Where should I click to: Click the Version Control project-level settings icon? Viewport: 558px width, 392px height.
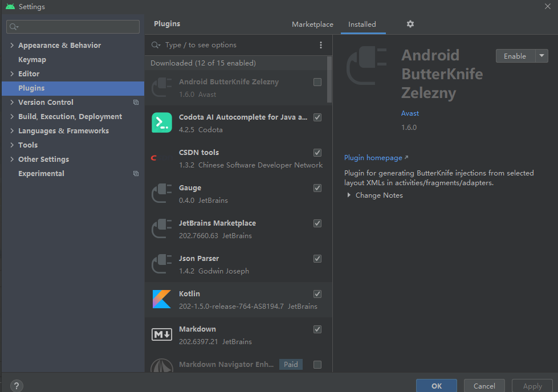coord(136,102)
